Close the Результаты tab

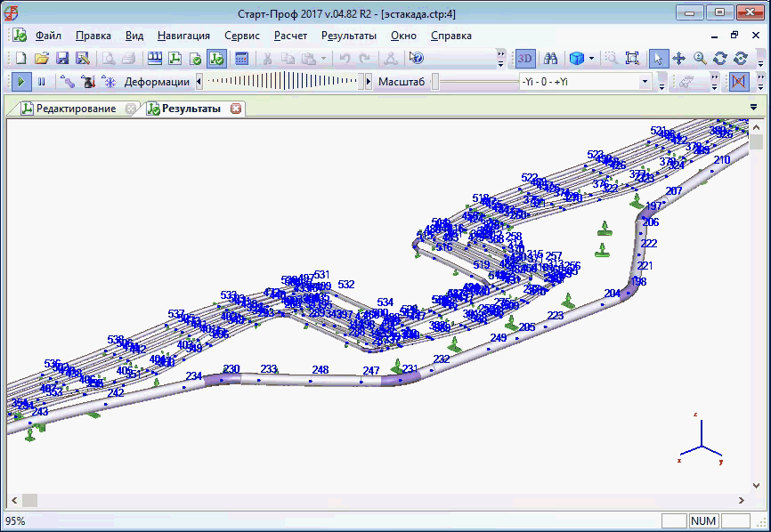pos(236,109)
